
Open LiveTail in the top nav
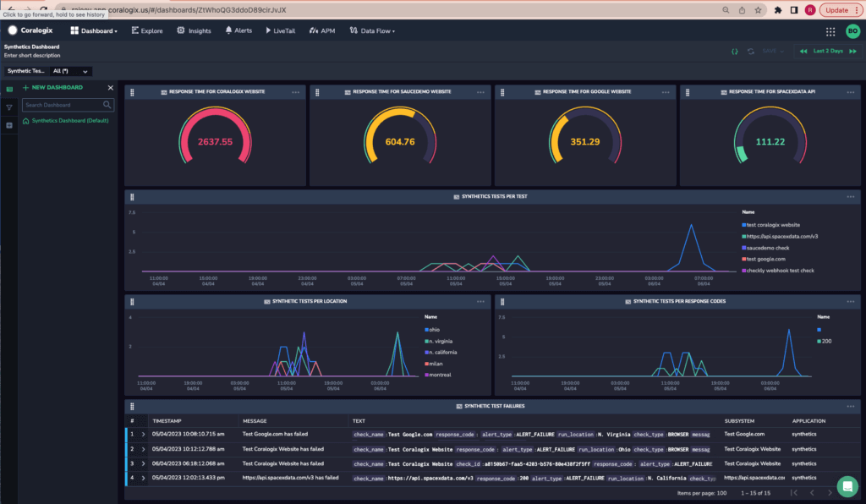(x=281, y=31)
